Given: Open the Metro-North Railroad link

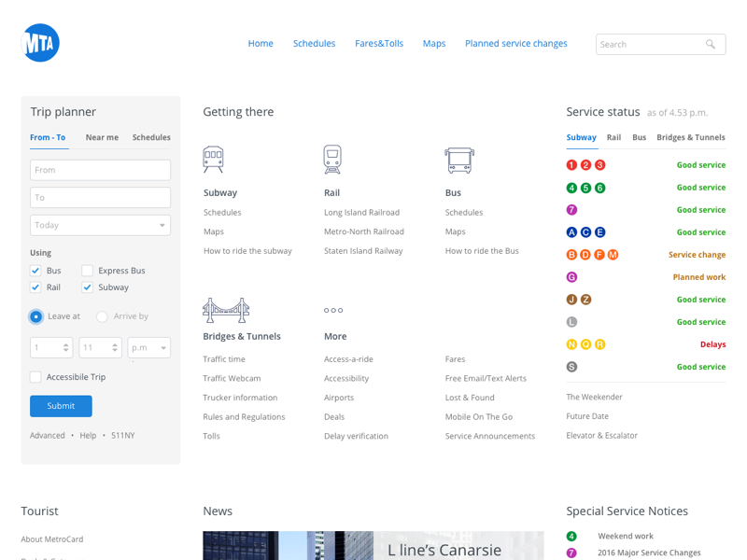Looking at the screenshot, I should [x=364, y=231].
